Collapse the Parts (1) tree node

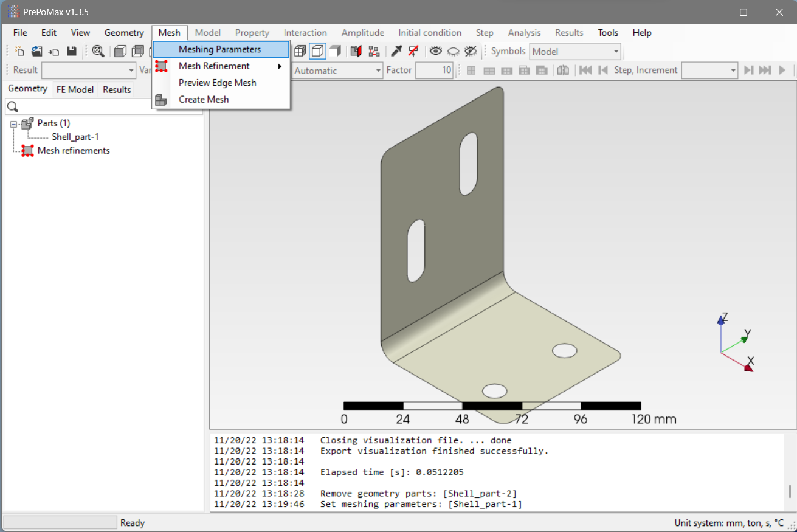coord(15,123)
